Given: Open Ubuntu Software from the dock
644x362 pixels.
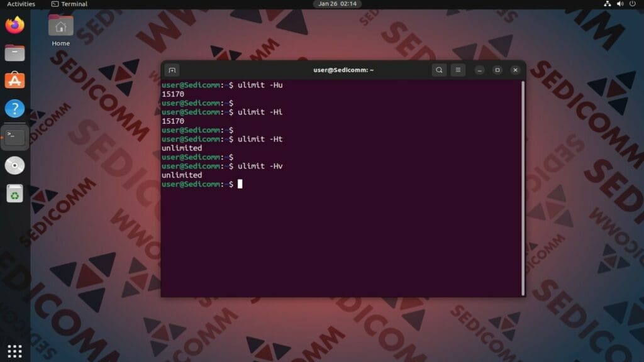Looking at the screenshot, I should point(15,80).
